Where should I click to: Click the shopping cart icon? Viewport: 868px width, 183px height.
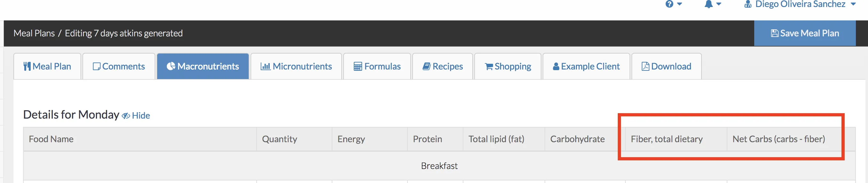click(x=489, y=67)
